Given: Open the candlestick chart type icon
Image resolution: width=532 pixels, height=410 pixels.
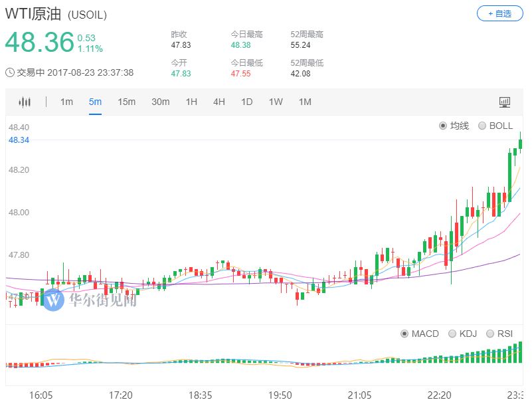Looking at the screenshot, I should pos(25,102).
